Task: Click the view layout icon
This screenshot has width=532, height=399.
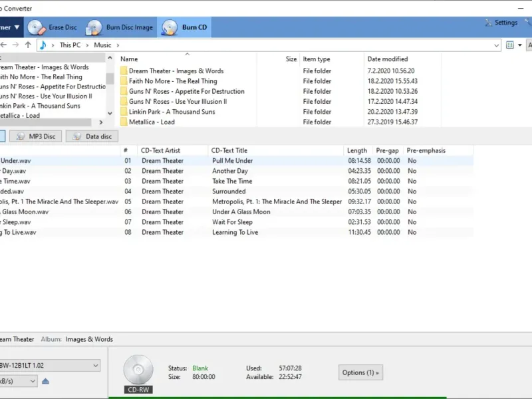Action: (x=509, y=45)
